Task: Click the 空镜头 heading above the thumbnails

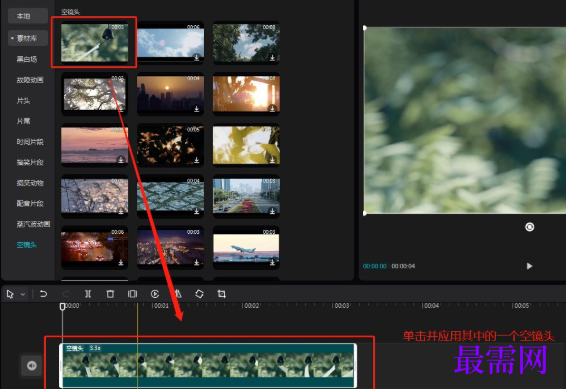Action: (70, 12)
